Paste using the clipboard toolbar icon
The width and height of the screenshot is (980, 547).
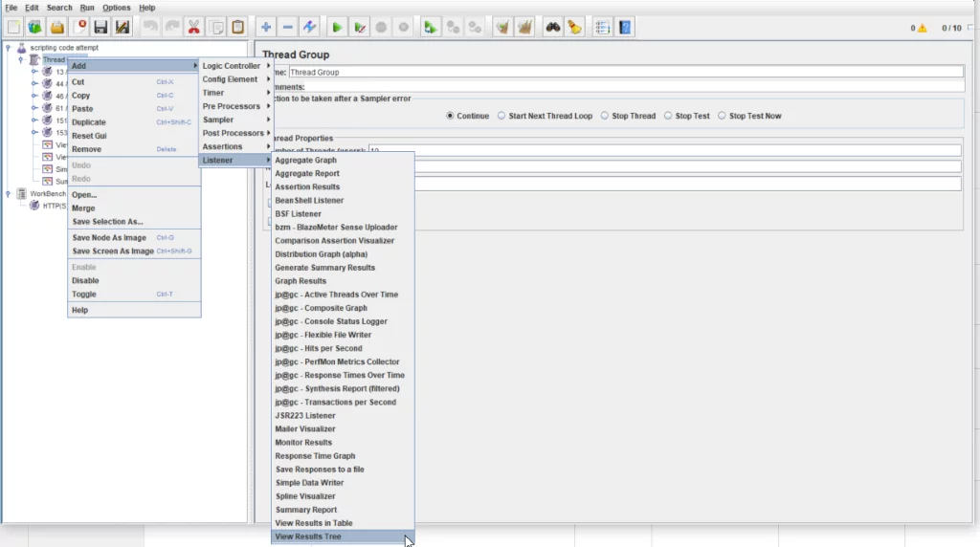click(x=238, y=28)
